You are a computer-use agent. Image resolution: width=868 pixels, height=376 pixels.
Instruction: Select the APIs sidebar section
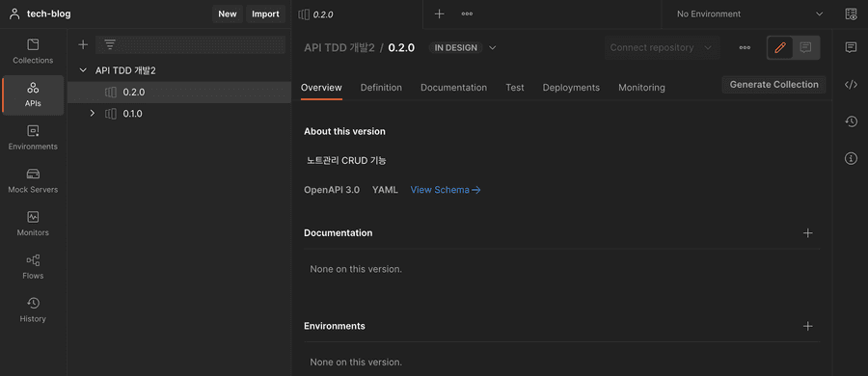pos(33,94)
